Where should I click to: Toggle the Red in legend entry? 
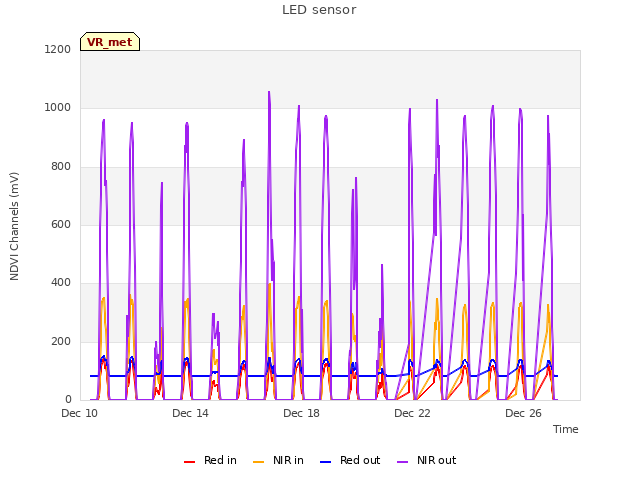pyautogui.click(x=210, y=460)
